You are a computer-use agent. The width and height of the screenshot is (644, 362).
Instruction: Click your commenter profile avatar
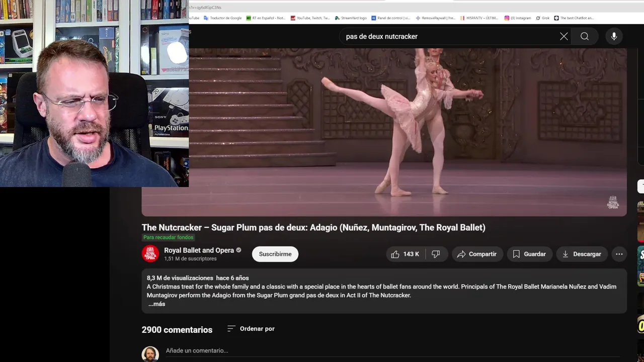(x=150, y=354)
